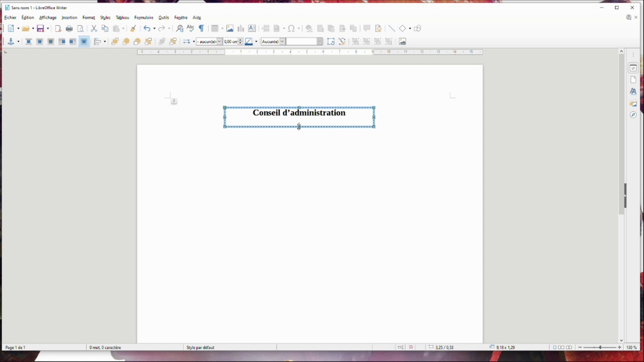Viewport: 644px width, 362px height.
Task: Insert a diamond basic shape
Action: (403, 29)
